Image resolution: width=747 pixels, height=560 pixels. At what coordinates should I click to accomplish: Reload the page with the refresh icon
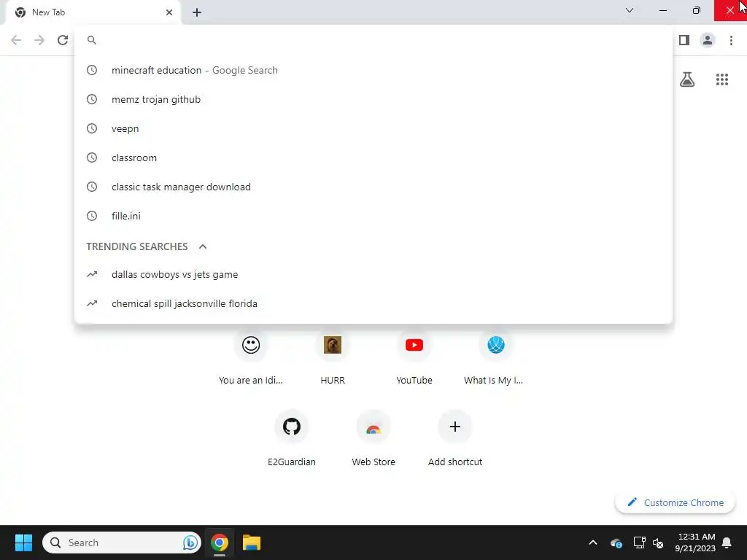(x=63, y=40)
